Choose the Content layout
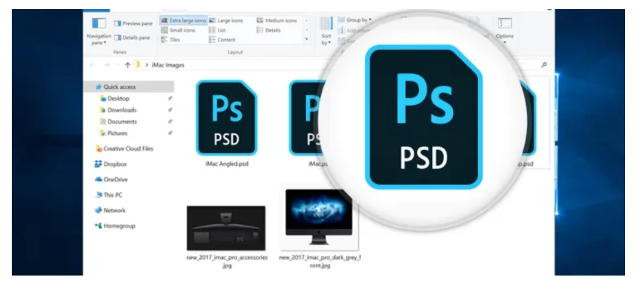Viewport: 644px width, 286px height. click(x=222, y=40)
